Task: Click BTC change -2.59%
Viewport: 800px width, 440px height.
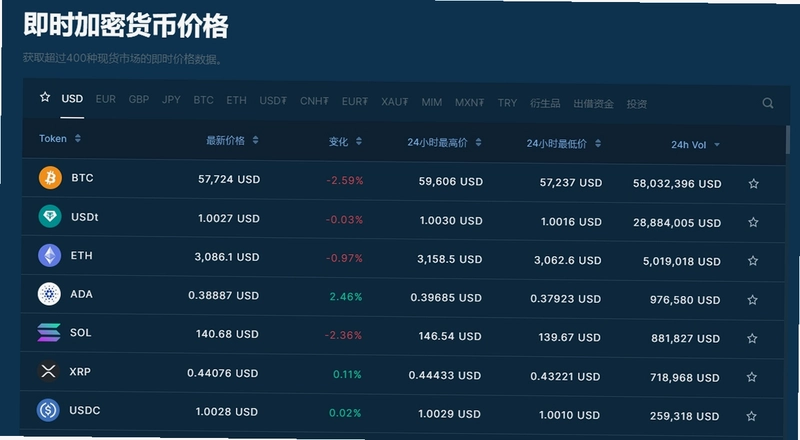Action: point(345,181)
